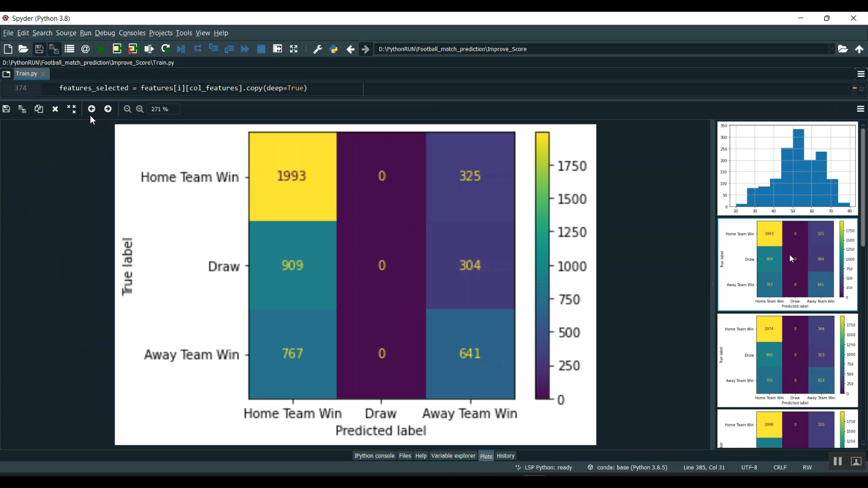Open the editor options hamburger menu
The image size is (868, 488).
860,74
